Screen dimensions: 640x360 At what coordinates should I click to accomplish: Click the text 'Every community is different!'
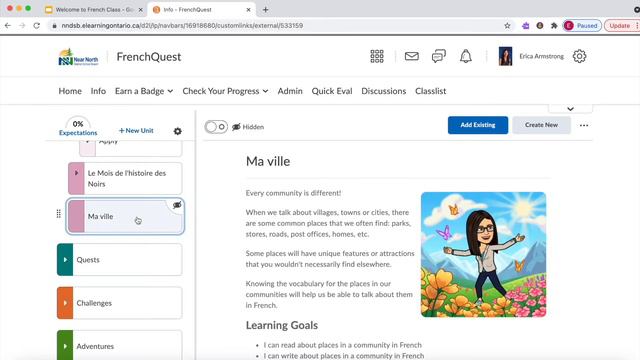coord(293,193)
